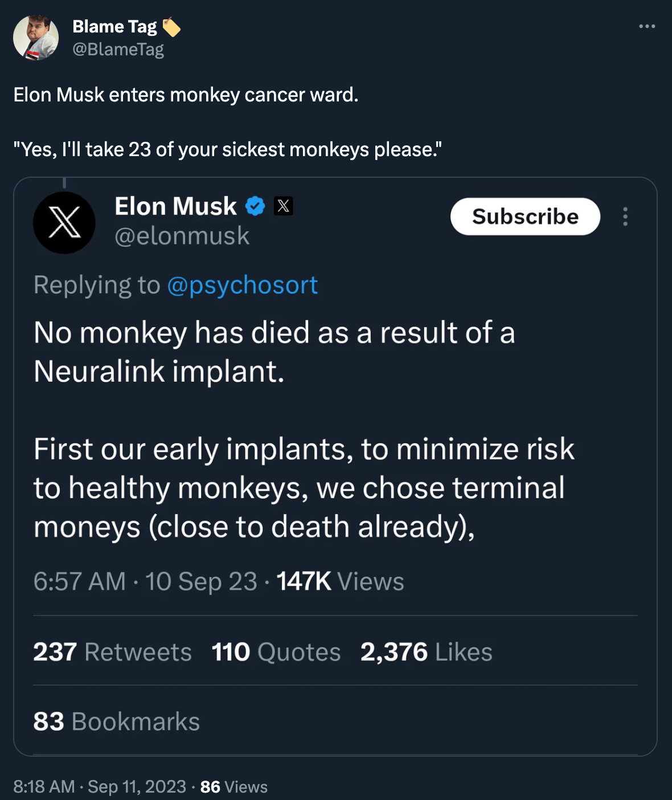
Task: Open the @BlameTag handle link
Action: click(118, 50)
